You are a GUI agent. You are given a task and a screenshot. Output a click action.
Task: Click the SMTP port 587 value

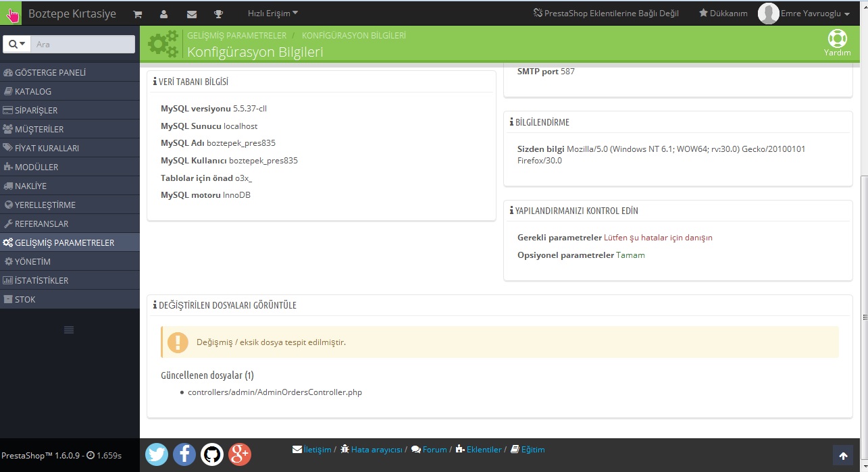tap(567, 71)
